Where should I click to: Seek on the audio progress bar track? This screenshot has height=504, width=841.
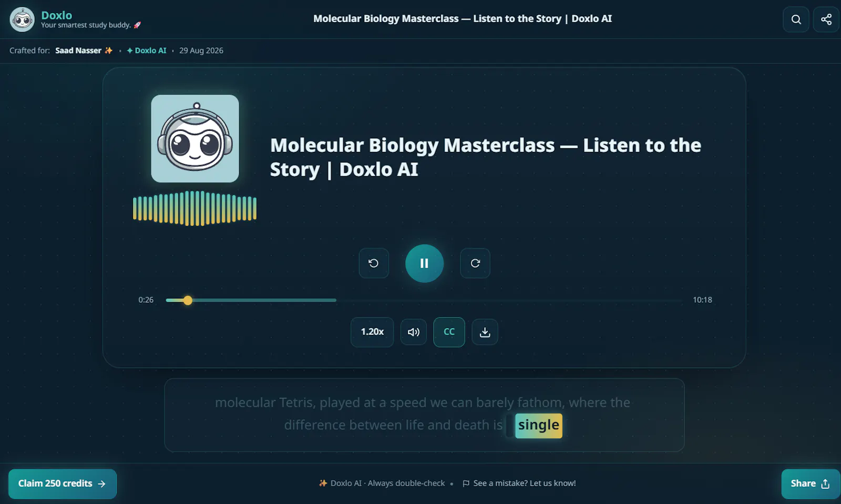pyautogui.click(x=424, y=300)
